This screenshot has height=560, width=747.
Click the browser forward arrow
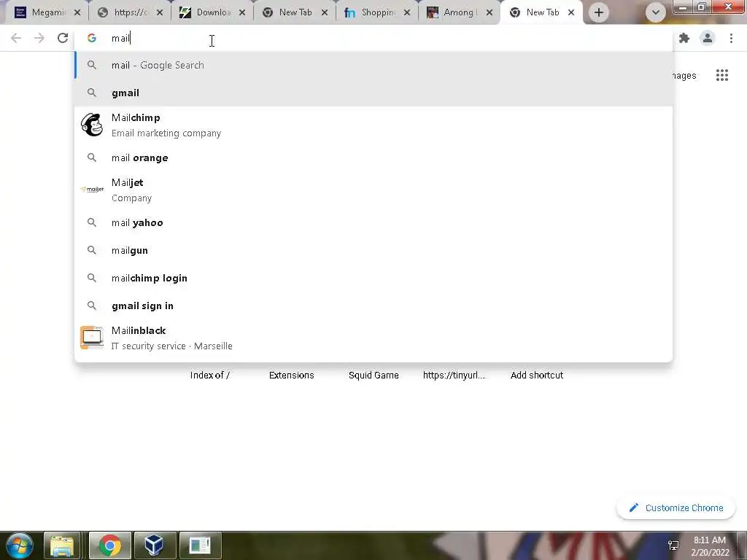point(39,38)
